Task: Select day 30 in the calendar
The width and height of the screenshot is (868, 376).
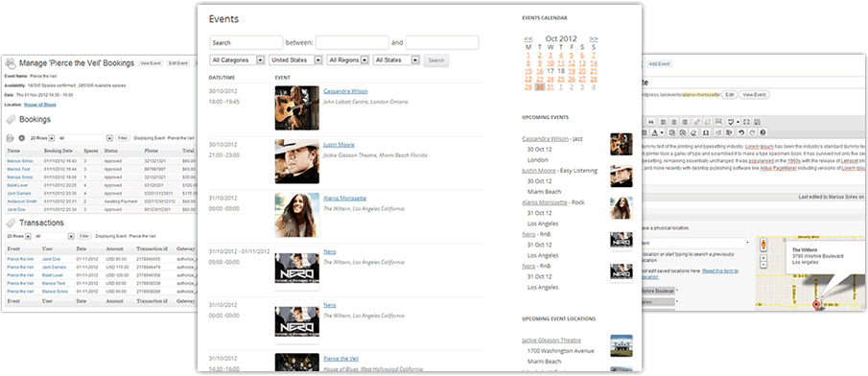Action: coord(540,87)
